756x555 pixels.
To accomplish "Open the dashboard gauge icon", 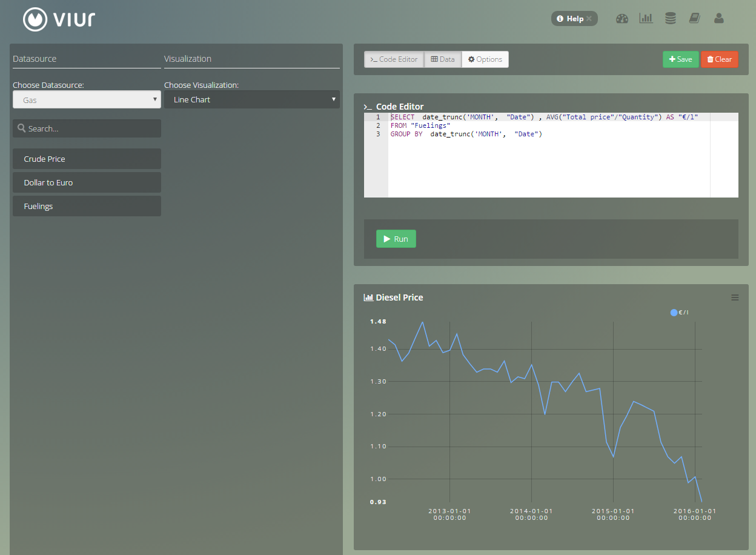I will 622,19.
